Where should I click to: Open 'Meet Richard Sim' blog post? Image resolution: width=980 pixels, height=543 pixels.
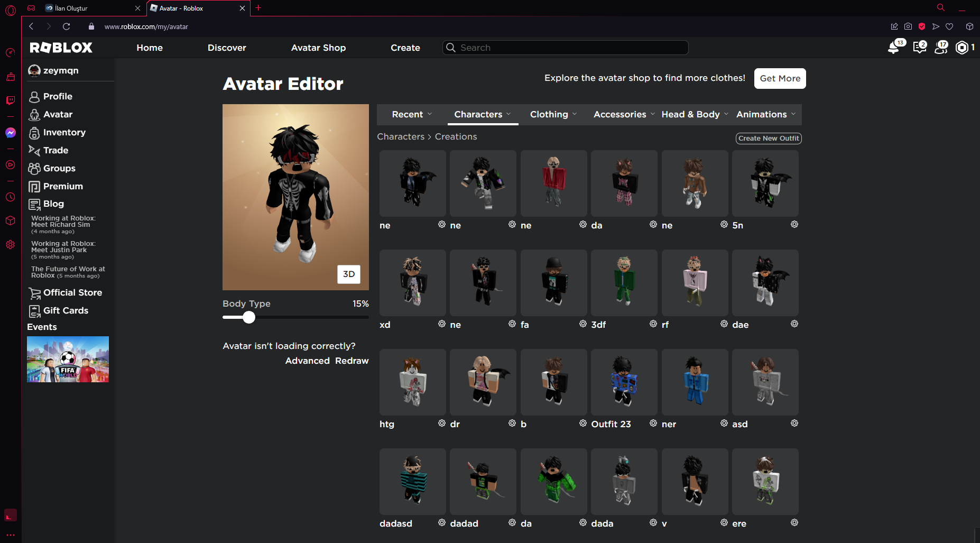[x=63, y=224]
